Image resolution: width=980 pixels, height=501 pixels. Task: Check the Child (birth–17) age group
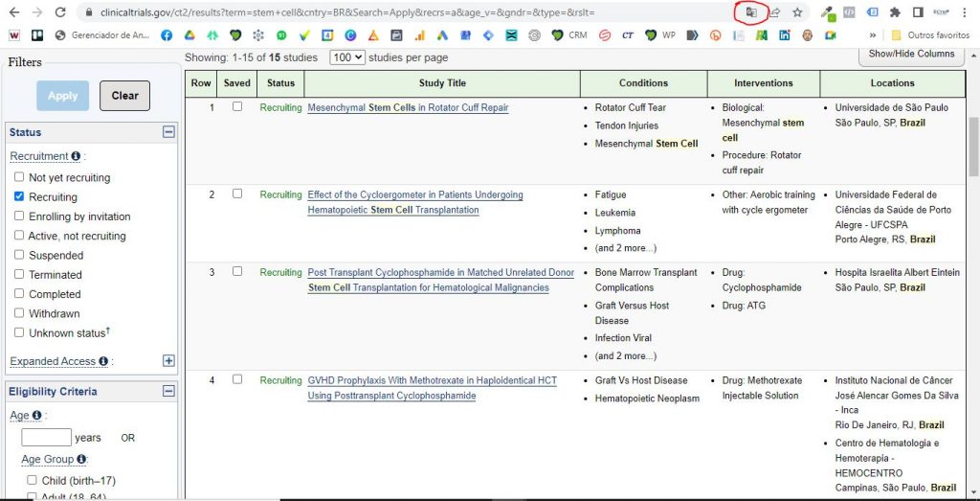coord(32,480)
